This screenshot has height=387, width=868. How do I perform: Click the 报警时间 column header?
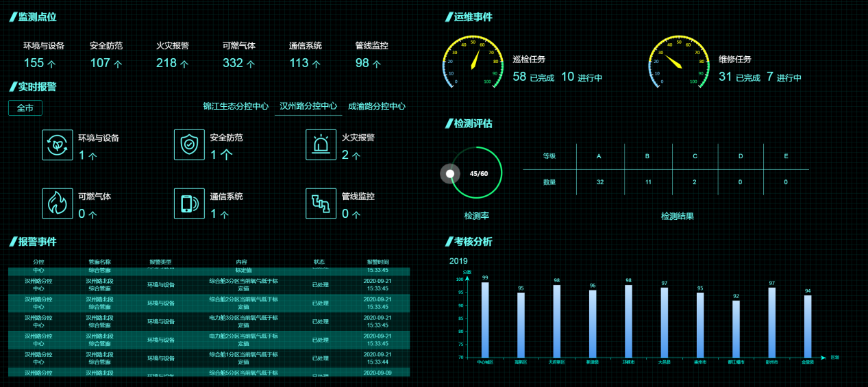377,262
